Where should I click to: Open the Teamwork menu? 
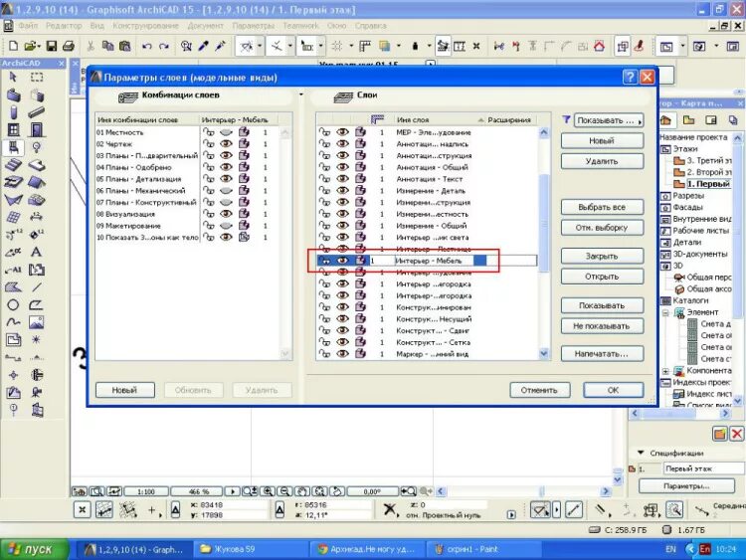pyautogui.click(x=301, y=26)
